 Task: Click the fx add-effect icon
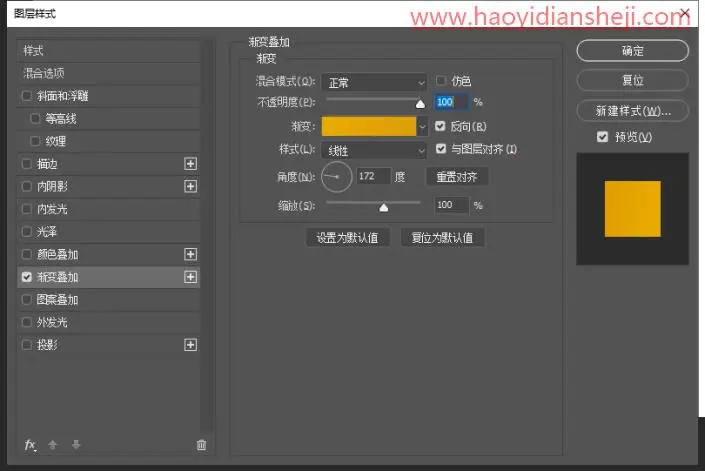[30, 445]
